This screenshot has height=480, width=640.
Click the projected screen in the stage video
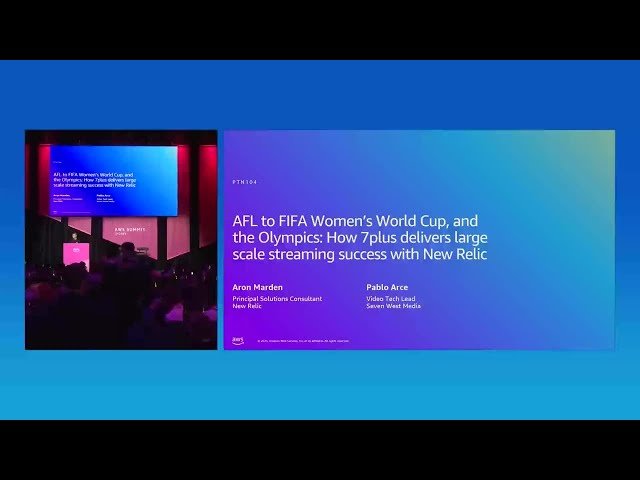(x=112, y=180)
